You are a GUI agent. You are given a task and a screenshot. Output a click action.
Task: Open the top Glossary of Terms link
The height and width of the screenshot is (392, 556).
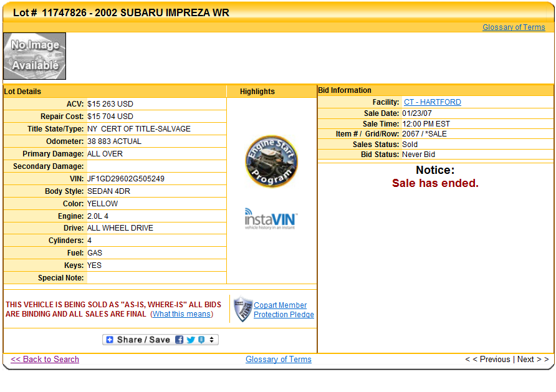point(514,27)
